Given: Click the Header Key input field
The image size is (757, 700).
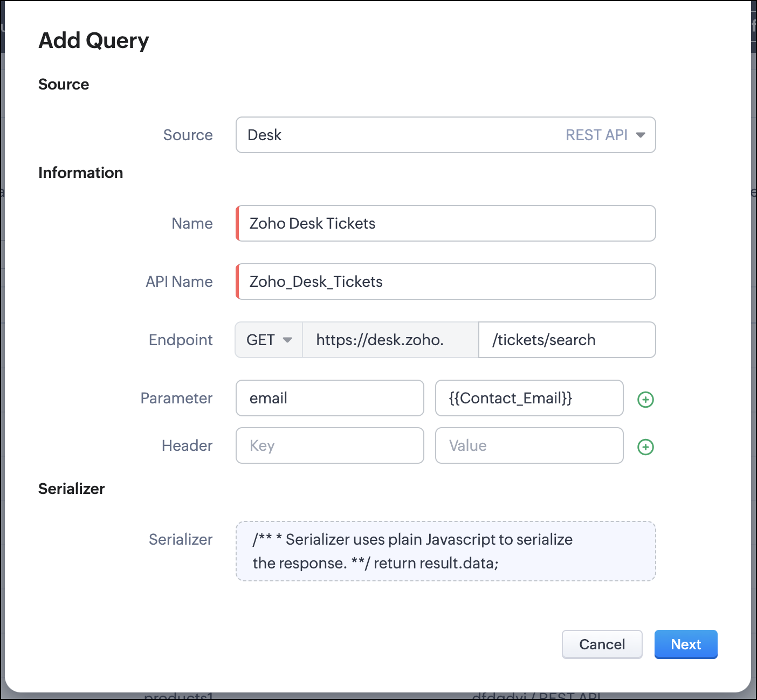Looking at the screenshot, I should (x=330, y=445).
